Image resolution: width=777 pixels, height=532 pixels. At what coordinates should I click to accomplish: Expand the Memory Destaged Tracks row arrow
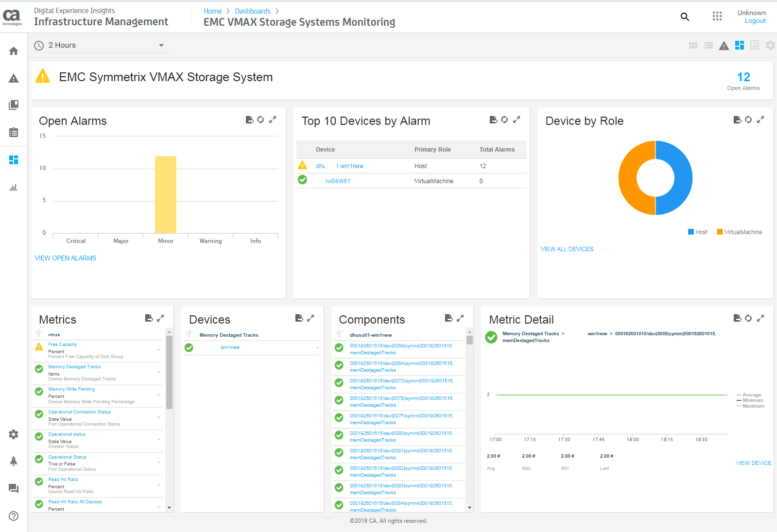tap(159, 372)
